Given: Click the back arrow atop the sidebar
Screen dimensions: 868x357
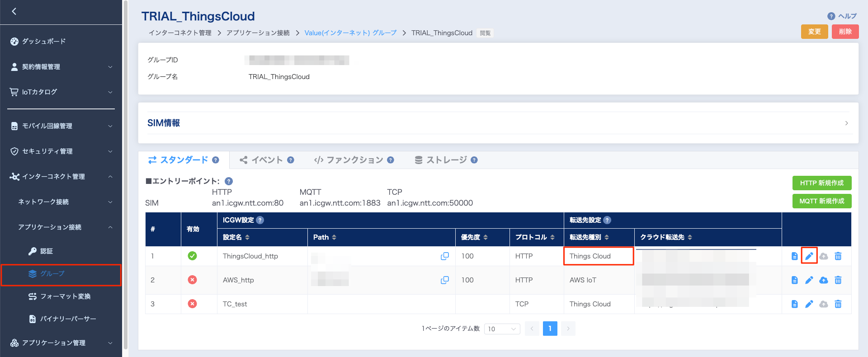Looking at the screenshot, I should [x=14, y=12].
